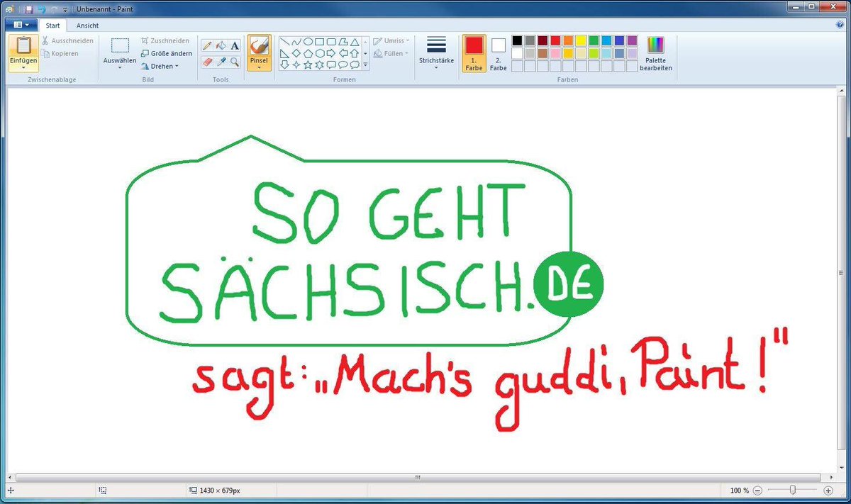The width and height of the screenshot is (851, 504).
Task: Choose the diamond shape
Action: point(296,53)
